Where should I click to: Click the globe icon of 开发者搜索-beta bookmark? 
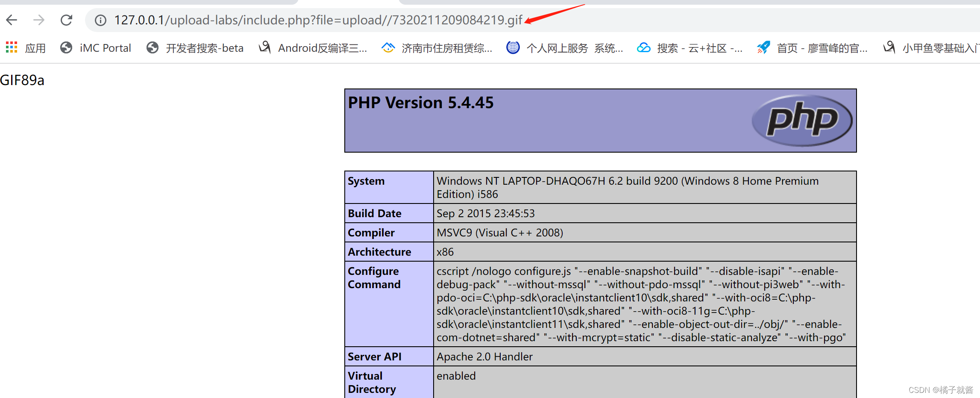(153, 47)
